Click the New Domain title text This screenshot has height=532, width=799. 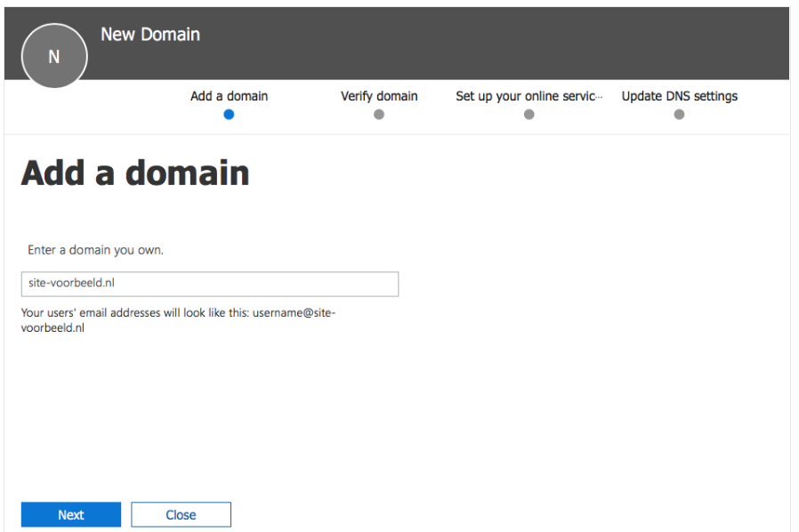(150, 35)
